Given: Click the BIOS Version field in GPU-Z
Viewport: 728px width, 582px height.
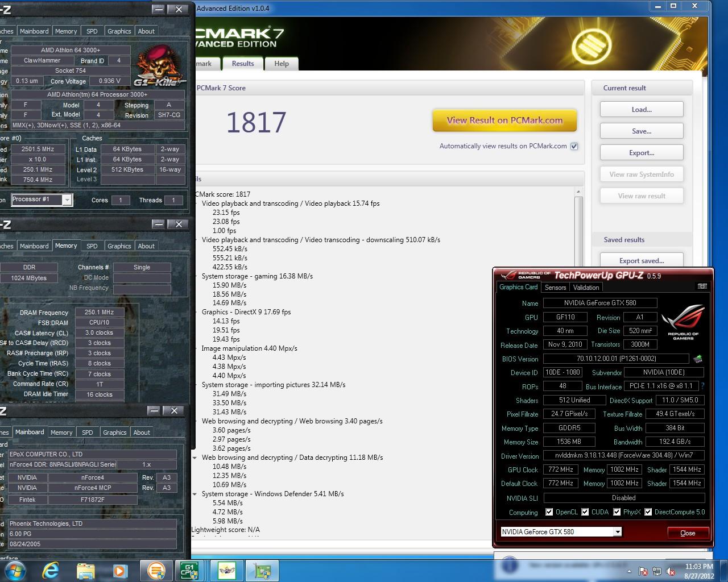Looking at the screenshot, I should point(616,359).
